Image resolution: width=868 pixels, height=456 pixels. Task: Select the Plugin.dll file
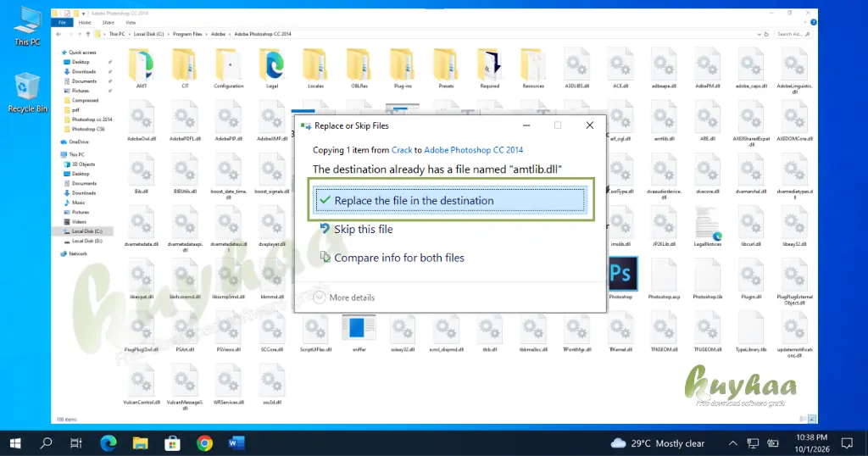point(751,280)
